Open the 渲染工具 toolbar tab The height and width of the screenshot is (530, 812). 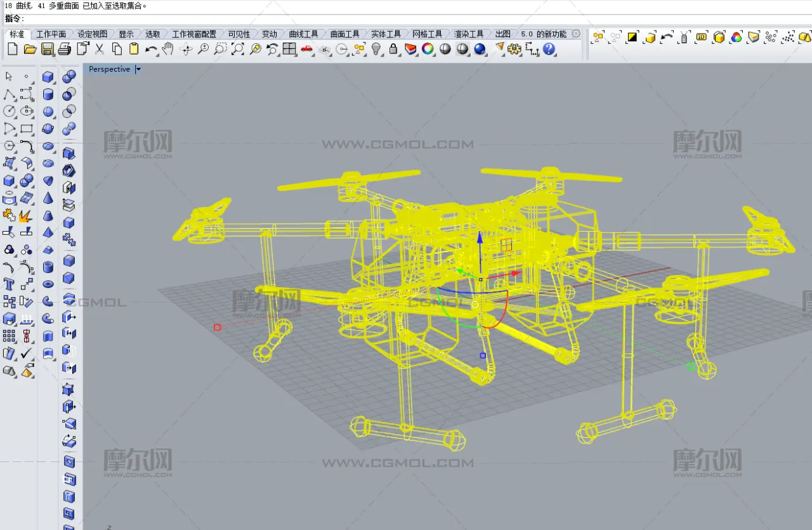click(x=468, y=34)
